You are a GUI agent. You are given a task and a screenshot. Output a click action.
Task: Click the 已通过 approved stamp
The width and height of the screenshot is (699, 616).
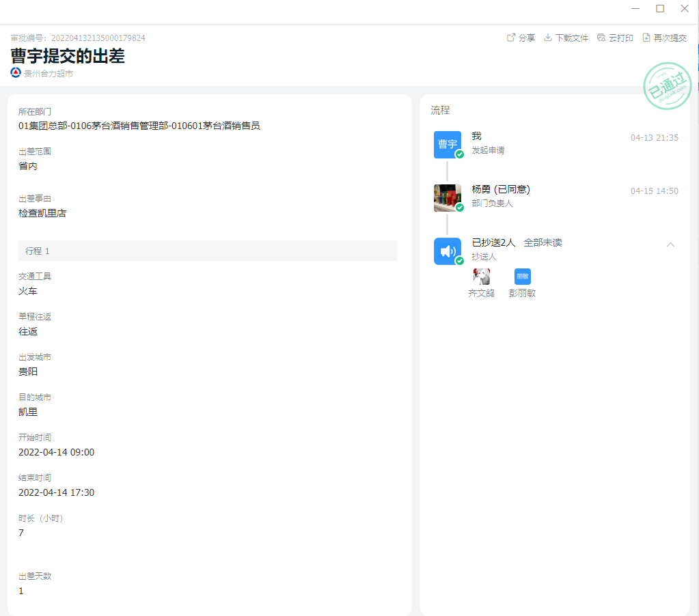pyautogui.click(x=667, y=87)
